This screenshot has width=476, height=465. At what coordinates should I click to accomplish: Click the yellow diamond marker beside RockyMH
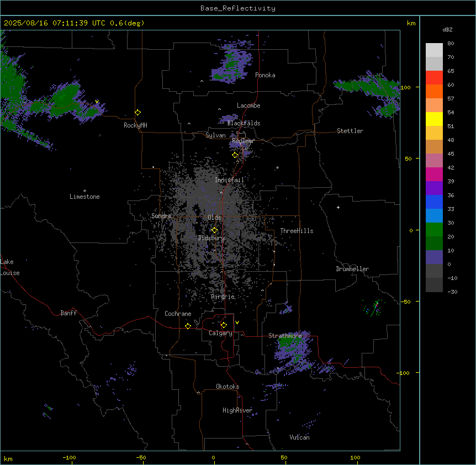137,113
